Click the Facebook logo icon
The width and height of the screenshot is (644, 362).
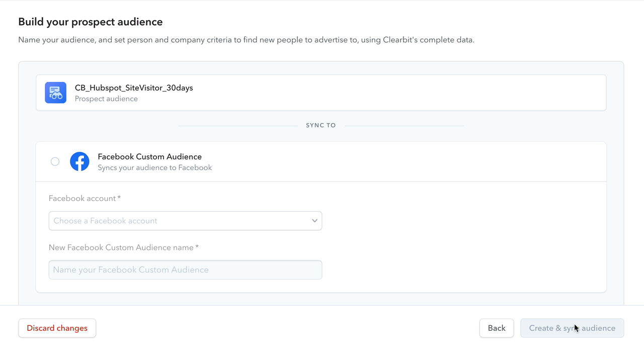click(79, 162)
